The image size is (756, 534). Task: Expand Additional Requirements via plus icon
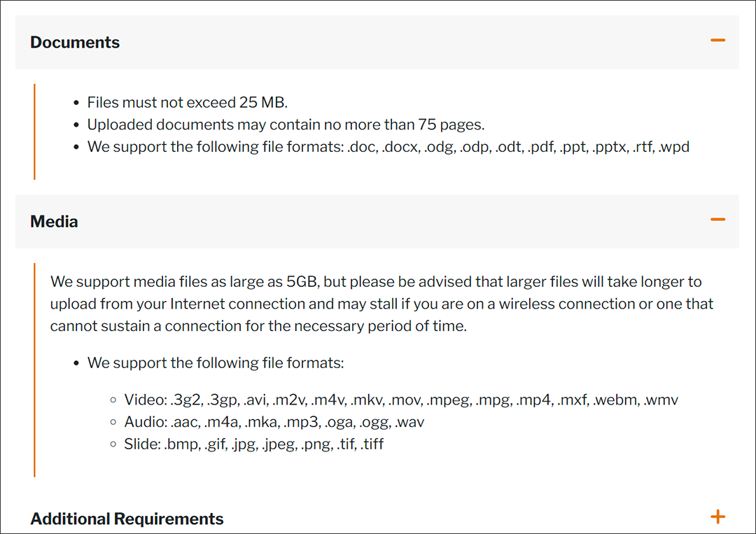pos(717,517)
